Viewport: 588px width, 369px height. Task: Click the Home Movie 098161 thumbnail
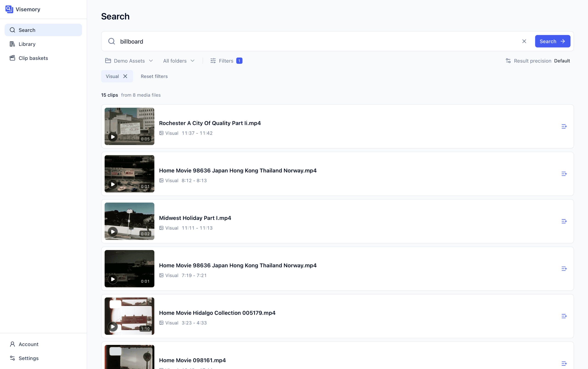pyautogui.click(x=129, y=357)
